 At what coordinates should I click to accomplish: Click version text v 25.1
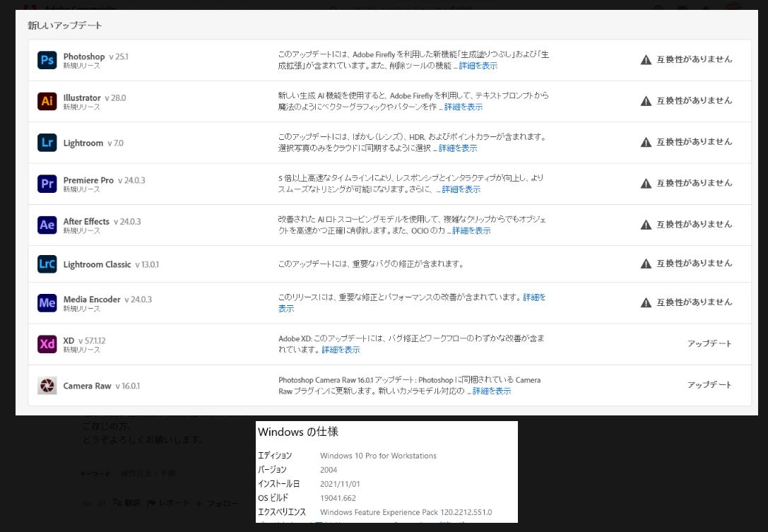click(x=119, y=57)
